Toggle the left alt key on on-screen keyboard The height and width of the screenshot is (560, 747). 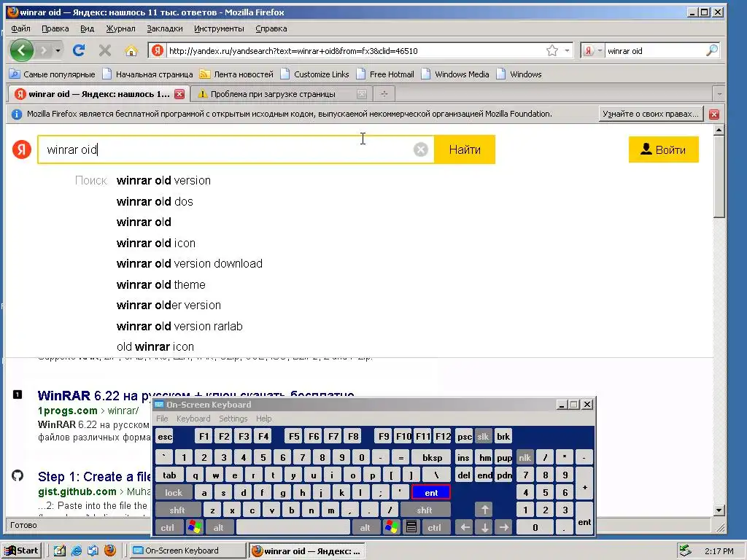[218, 528]
